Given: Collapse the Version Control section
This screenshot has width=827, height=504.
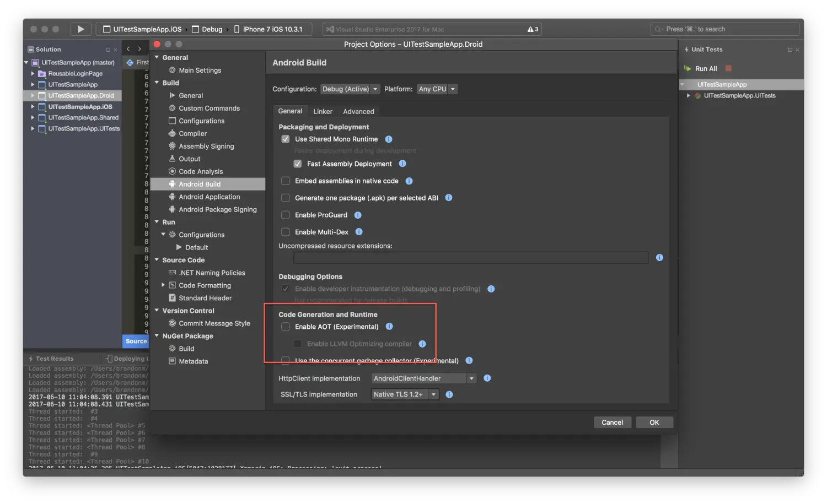Looking at the screenshot, I should (x=157, y=311).
